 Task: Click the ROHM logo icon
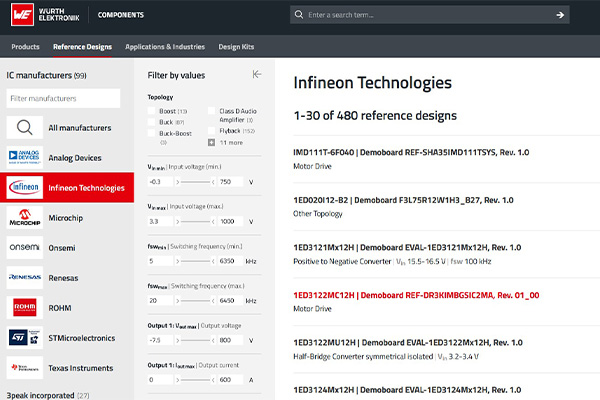pos(24,307)
